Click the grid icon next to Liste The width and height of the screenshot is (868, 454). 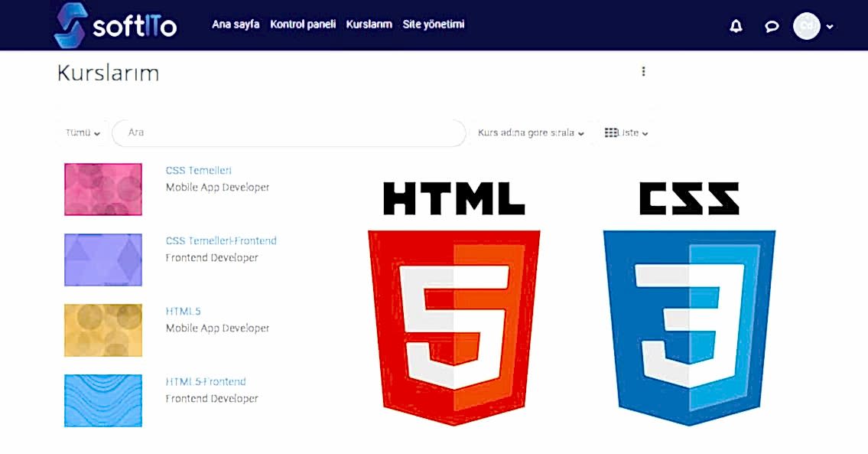(611, 132)
